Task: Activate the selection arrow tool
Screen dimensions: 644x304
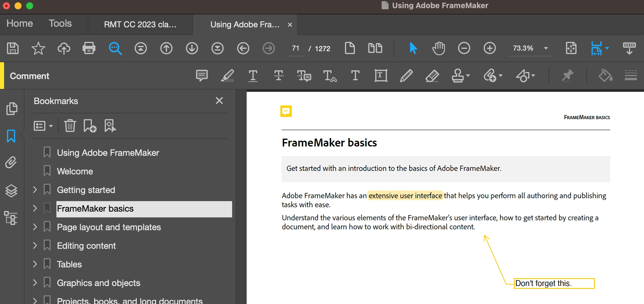Action: [413, 48]
